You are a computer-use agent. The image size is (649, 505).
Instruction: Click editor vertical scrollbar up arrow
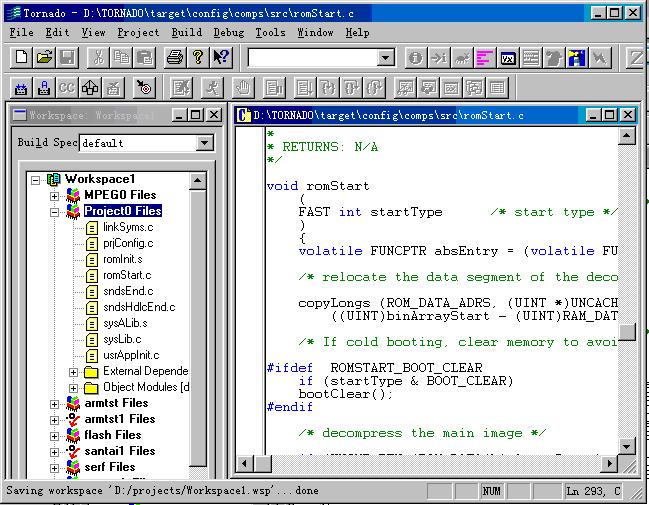pos(626,135)
